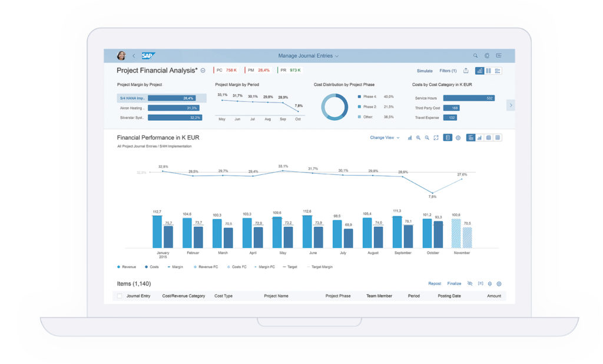Click the Finalize link above Items
Screen dimensions: 603x364
point(454,283)
